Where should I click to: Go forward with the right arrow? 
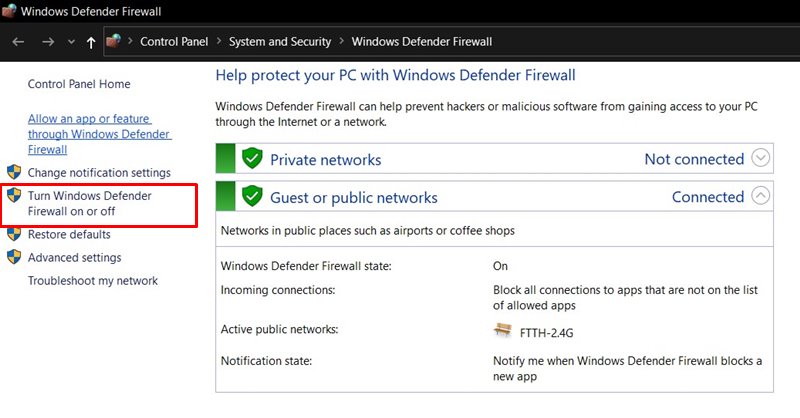tap(48, 42)
